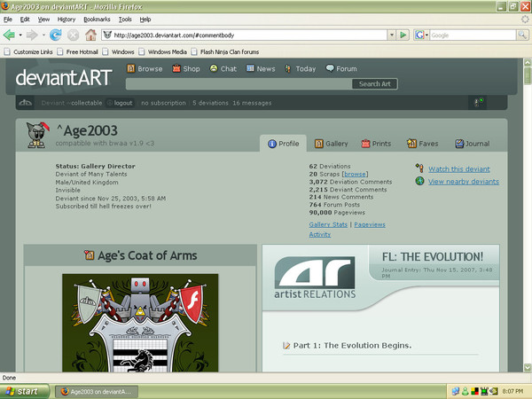The width and height of the screenshot is (532, 399).
Task: Click the deviantART logo
Action: click(x=64, y=78)
